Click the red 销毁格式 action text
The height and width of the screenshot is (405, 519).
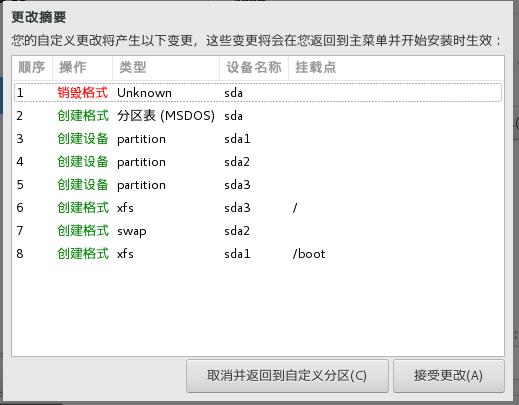(83, 93)
